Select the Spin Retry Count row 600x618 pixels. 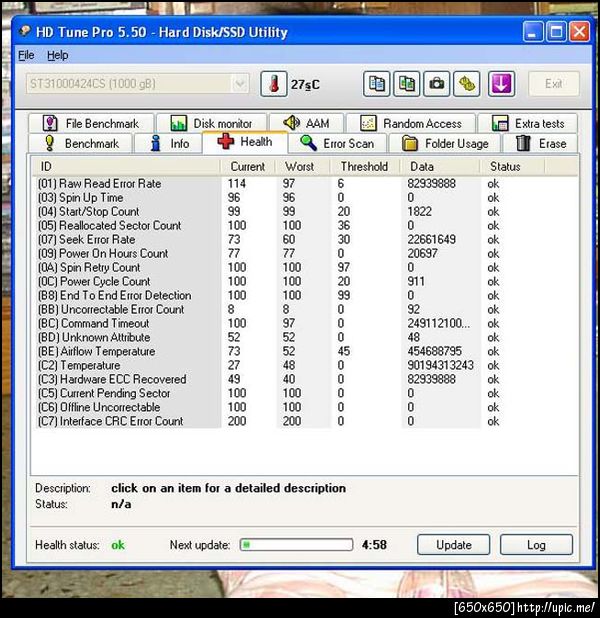click(x=304, y=268)
